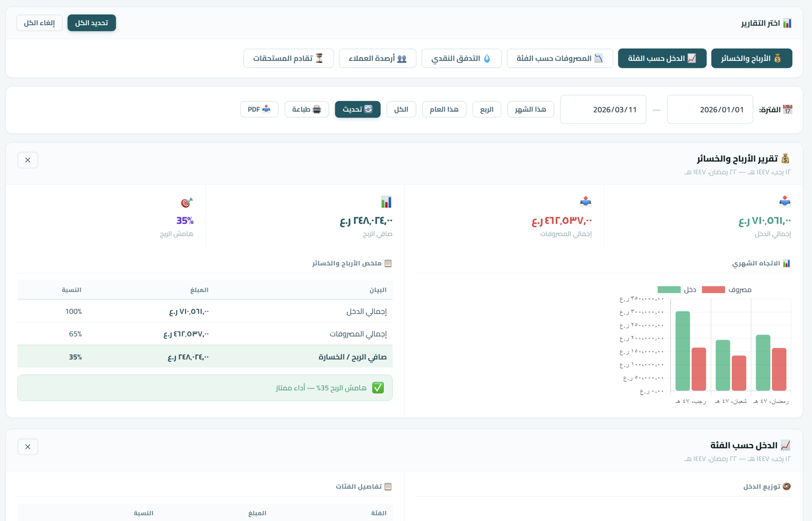Refresh reports with the تحديث button
Screen dimensions: 812x521
click(x=357, y=110)
